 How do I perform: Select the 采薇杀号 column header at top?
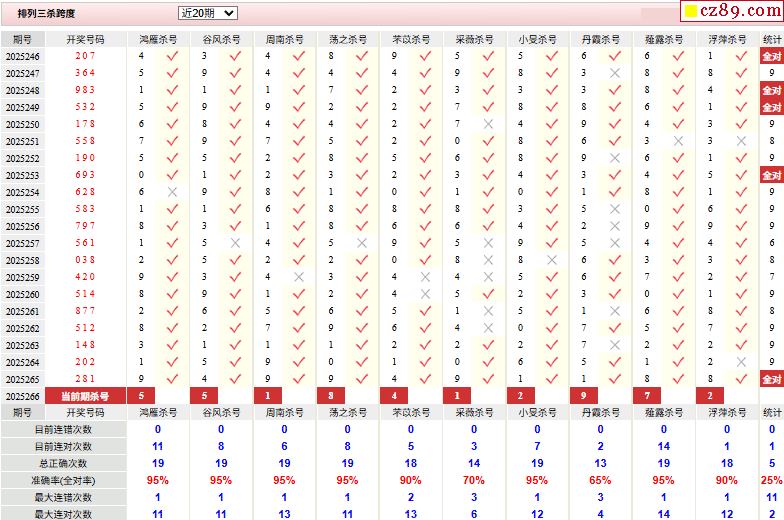[474, 39]
